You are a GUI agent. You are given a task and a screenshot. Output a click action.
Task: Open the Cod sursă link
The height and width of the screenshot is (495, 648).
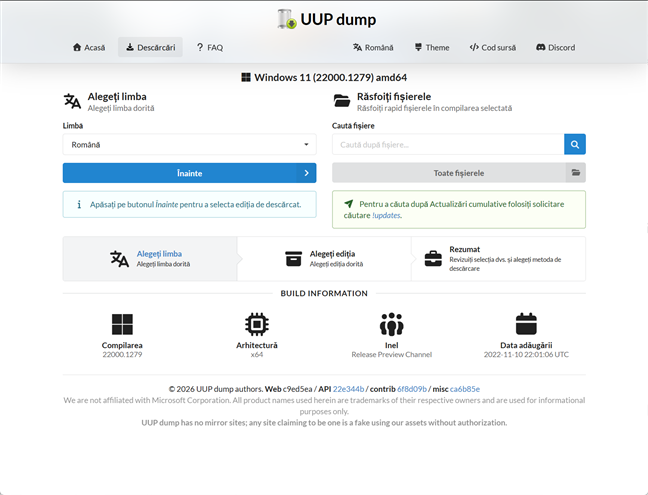coord(493,47)
